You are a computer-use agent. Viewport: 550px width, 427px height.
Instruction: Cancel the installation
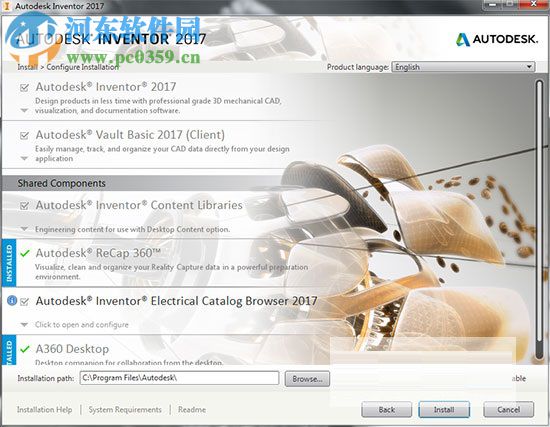click(x=509, y=409)
